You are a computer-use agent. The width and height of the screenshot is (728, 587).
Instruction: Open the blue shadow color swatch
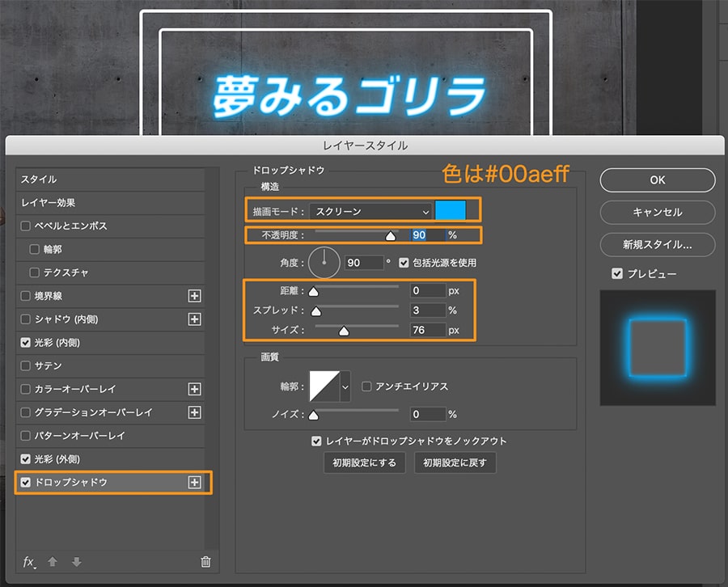[451, 211]
